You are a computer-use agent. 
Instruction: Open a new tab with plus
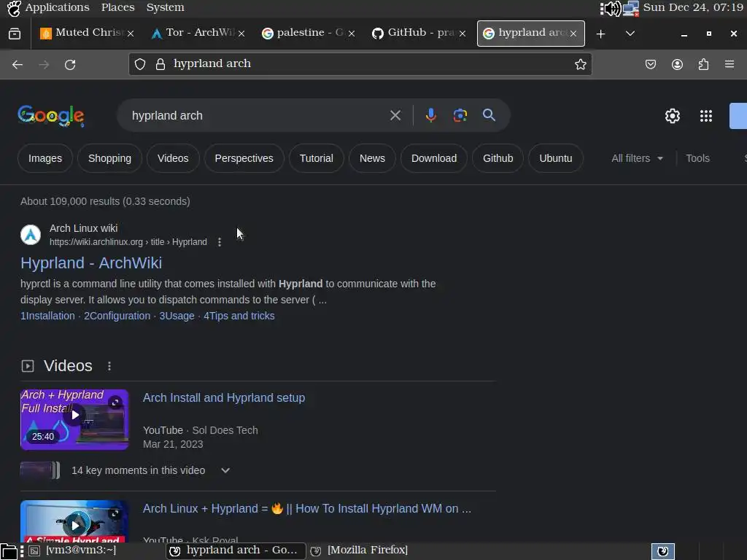coord(601,34)
